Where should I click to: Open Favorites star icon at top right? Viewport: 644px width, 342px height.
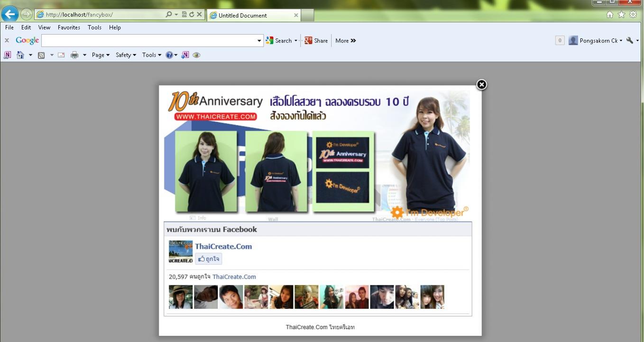tap(622, 15)
